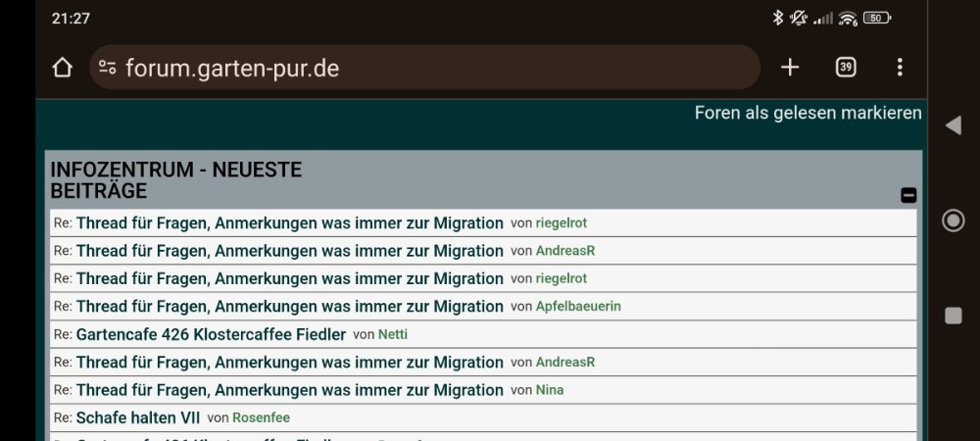This screenshot has height=441, width=980.
Task: Open Schafe halten VII thread
Action: 138,417
